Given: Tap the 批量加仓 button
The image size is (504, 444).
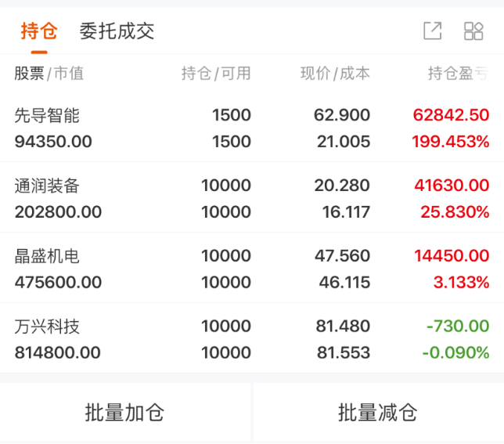Looking at the screenshot, I should point(124,413).
